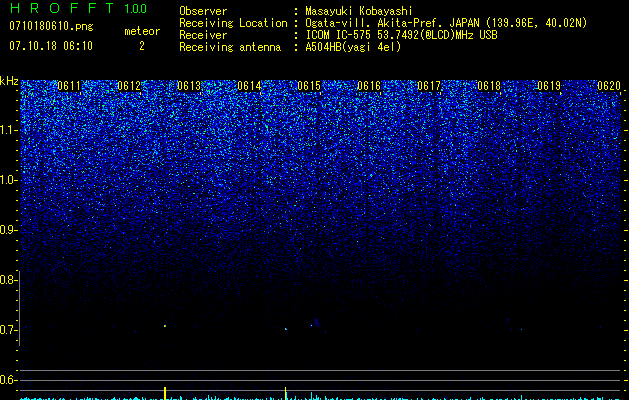Click the 0.6 kHz axis label

click(8, 380)
